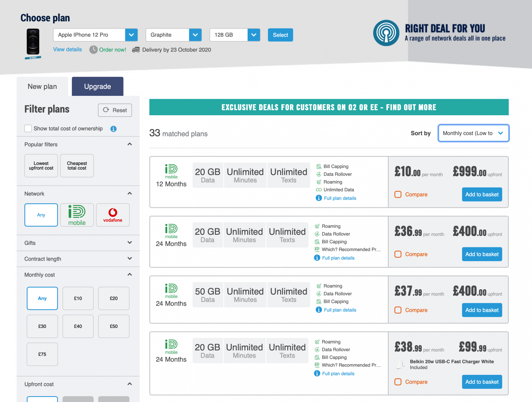532x402 pixels.
Task: Switch to the New plan tab
Action: [42, 87]
